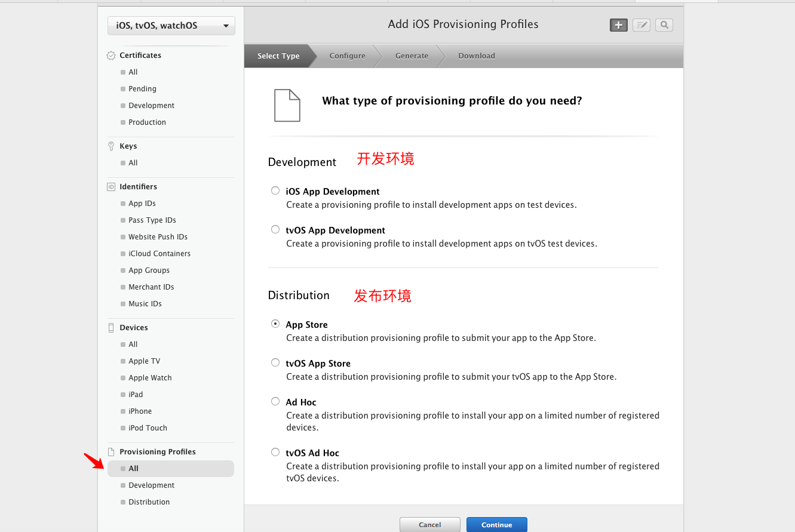Image resolution: width=795 pixels, height=532 pixels.
Task: Click the Devices phone icon
Action: click(111, 328)
